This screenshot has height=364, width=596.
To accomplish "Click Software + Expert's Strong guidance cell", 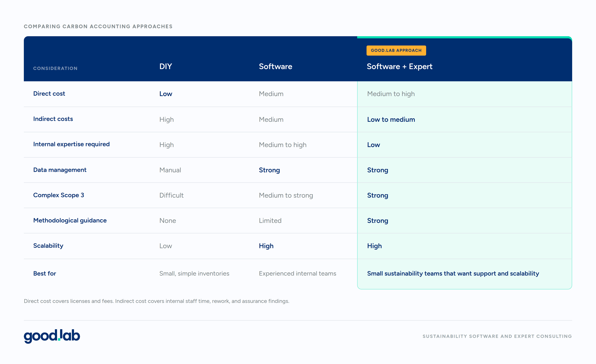I will [x=378, y=221].
